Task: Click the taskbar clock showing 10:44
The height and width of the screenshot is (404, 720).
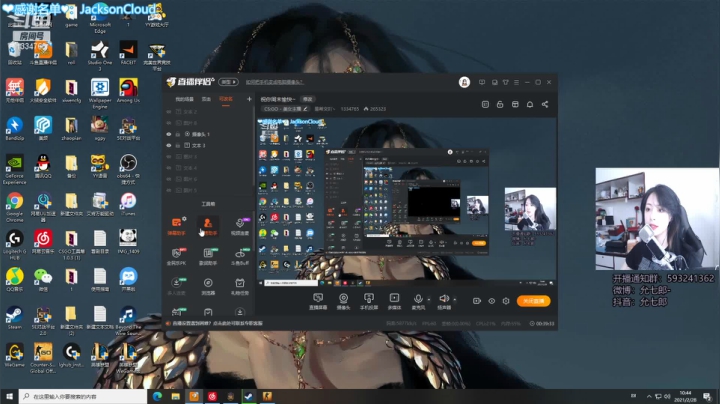Action: (685, 396)
